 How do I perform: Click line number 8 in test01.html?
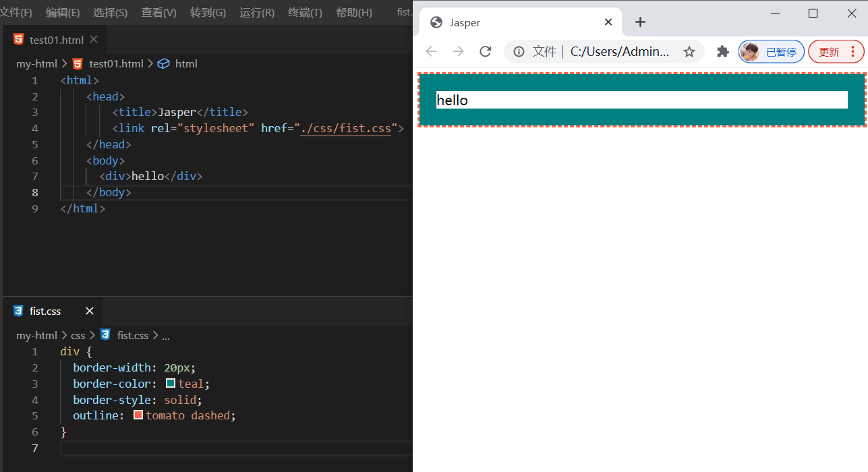pos(35,192)
